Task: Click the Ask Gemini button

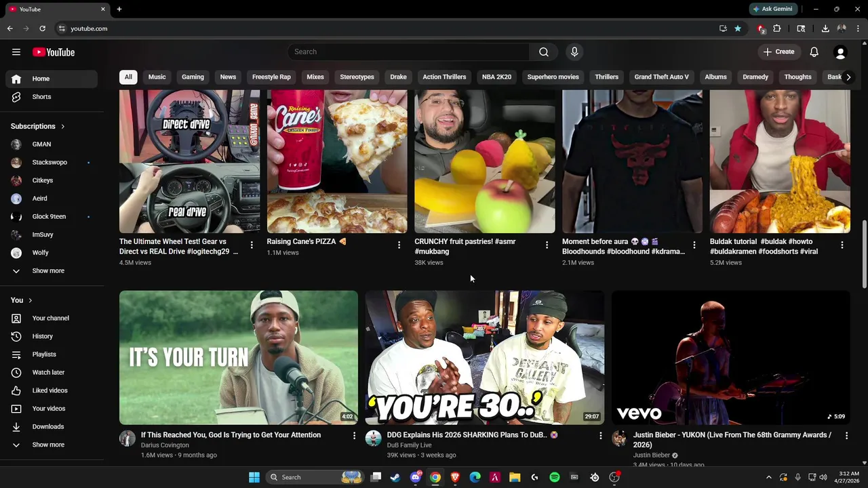Action: click(x=773, y=9)
